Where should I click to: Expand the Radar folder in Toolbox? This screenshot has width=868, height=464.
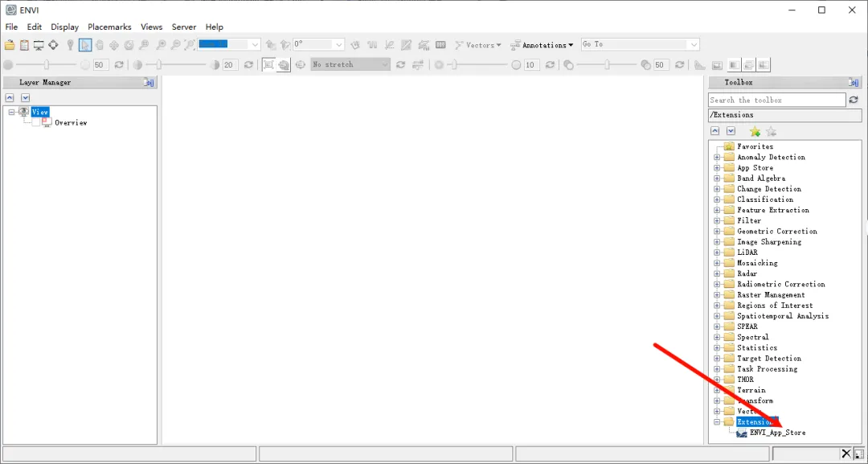(x=717, y=273)
